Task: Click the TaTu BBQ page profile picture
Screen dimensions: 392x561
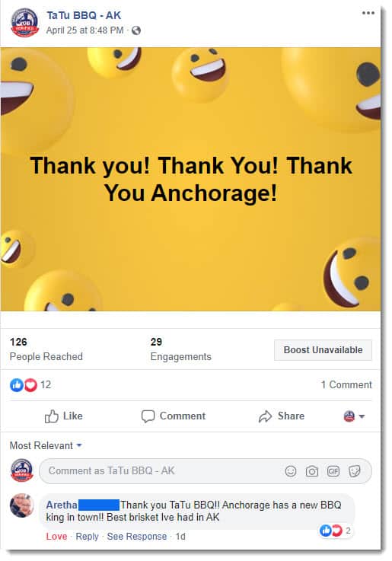Action: (x=24, y=22)
